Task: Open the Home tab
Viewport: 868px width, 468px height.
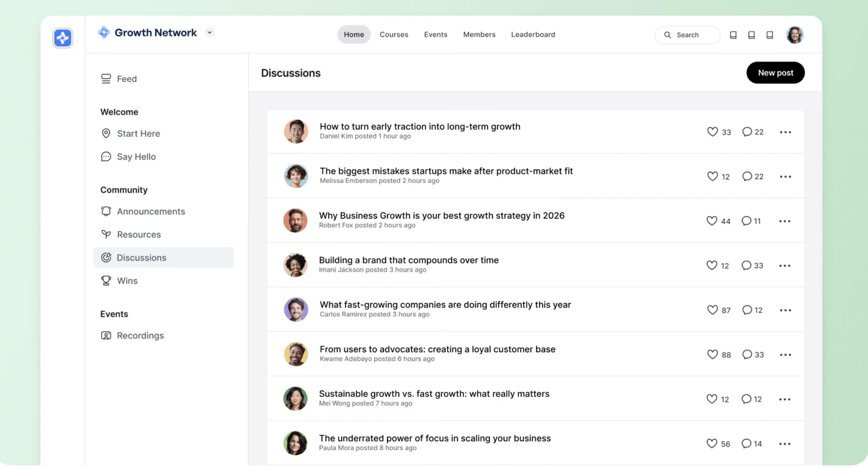Action: [354, 34]
